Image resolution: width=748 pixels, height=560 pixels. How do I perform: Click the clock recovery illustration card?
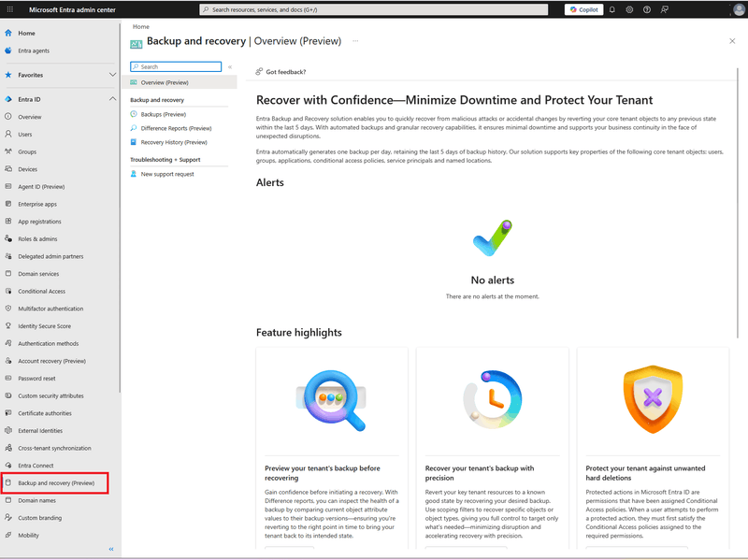(x=493, y=399)
